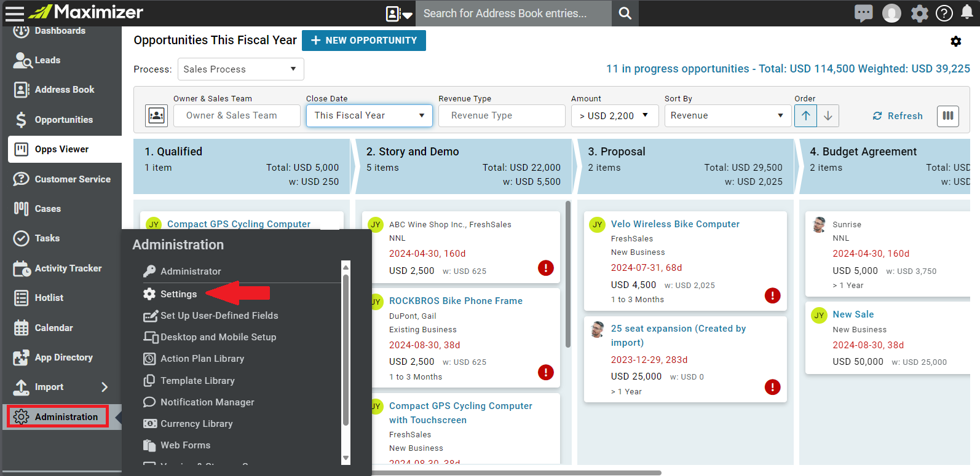Image resolution: width=980 pixels, height=476 pixels.
Task: Click the Revenue Type field
Action: (502, 115)
